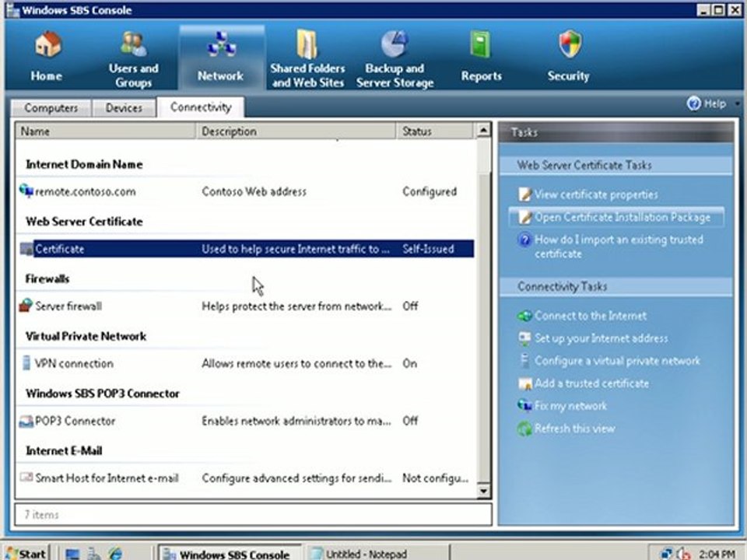
Task: Click View certificate properties link
Action: click(595, 194)
